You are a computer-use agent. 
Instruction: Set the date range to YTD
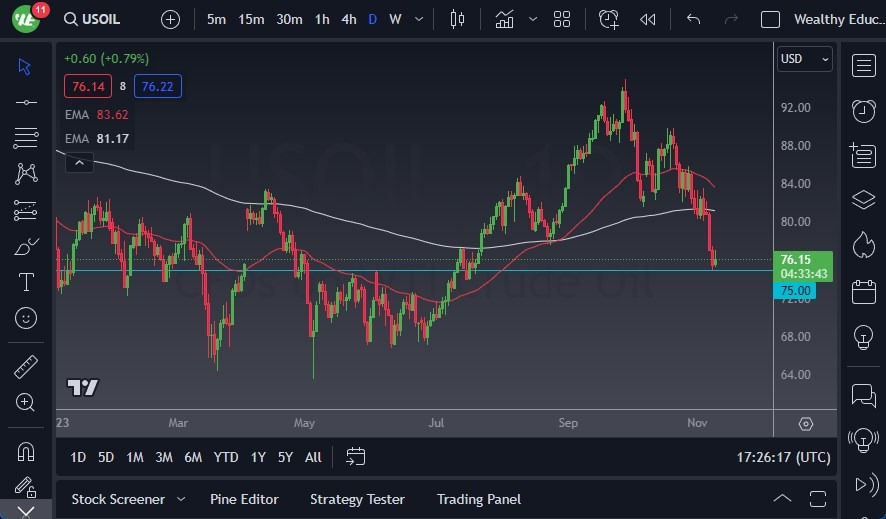(226, 457)
